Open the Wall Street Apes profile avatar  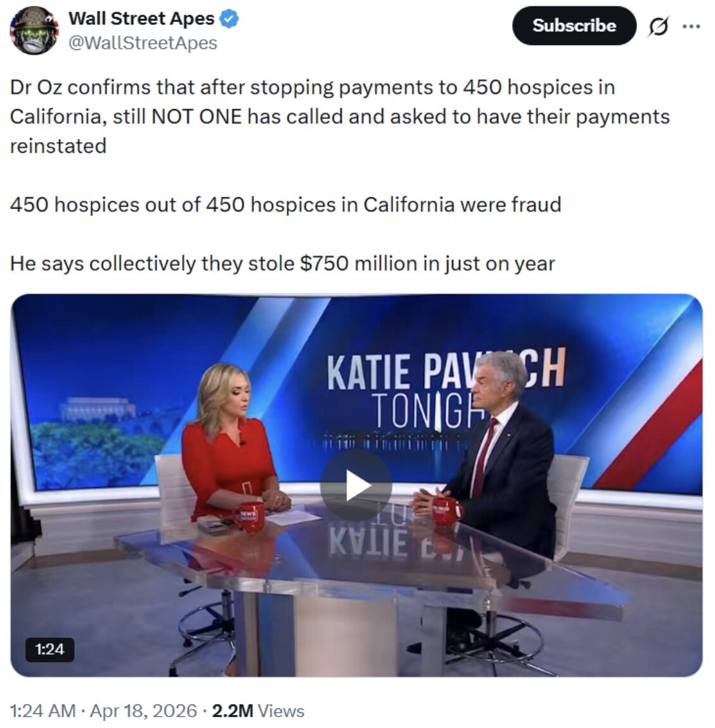pos(34,30)
